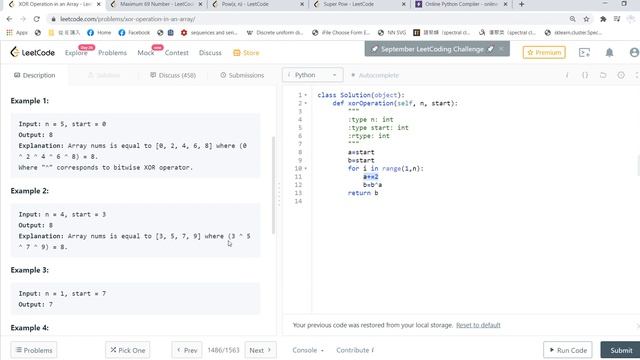Open the Store nav item
Image resolution: width=640 pixels, height=360 pixels.
point(246,53)
